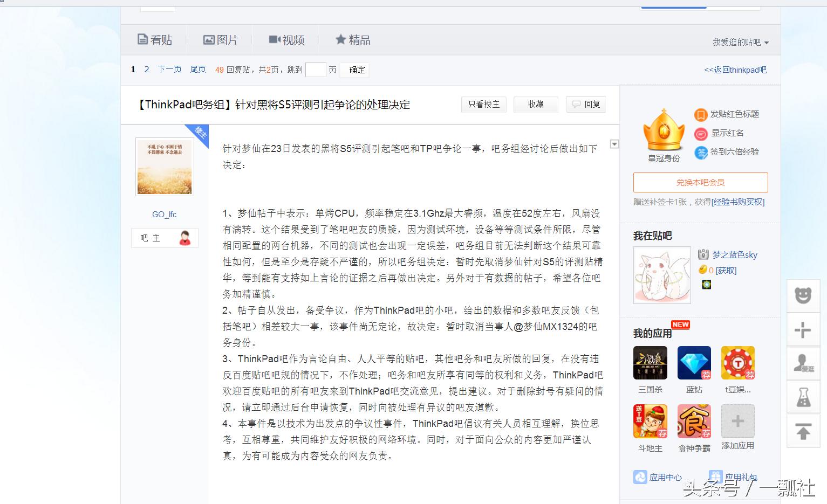Open the 应用中心 app center icon
The width and height of the screenshot is (827, 504).
pos(640,477)
